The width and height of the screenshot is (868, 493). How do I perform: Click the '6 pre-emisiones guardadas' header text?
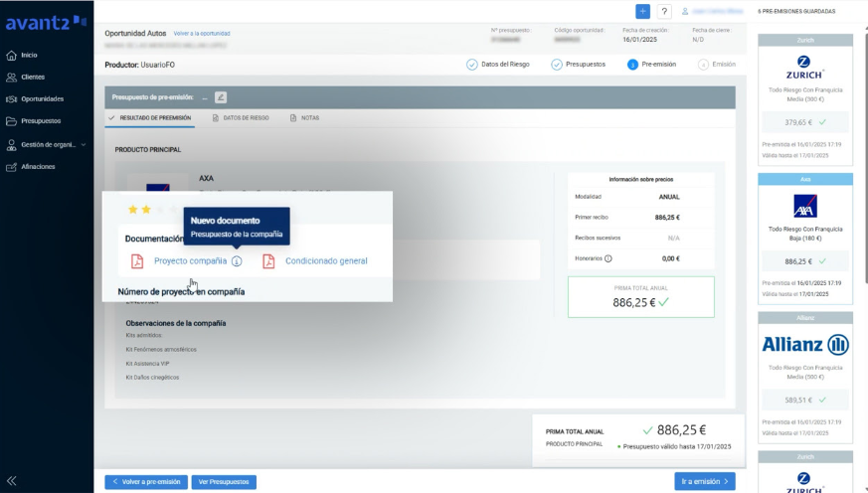point(796,12)
